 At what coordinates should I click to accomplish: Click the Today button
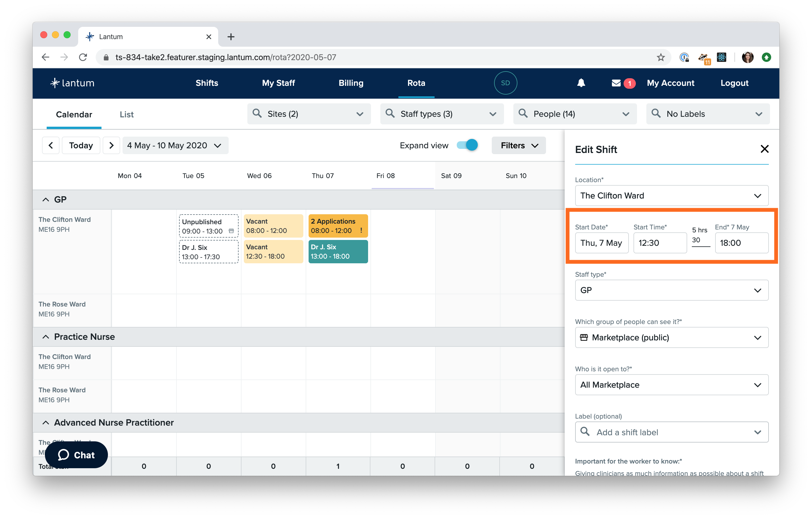(81, 145)
